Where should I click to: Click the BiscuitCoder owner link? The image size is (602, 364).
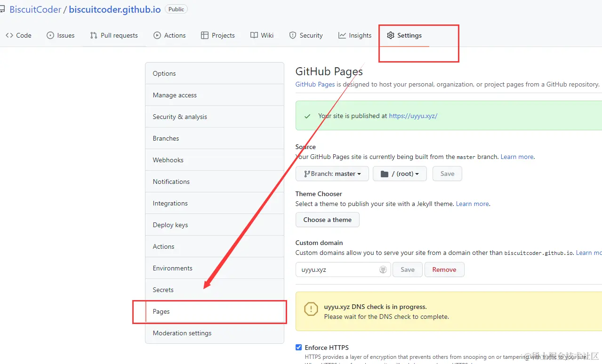(35, 9)
